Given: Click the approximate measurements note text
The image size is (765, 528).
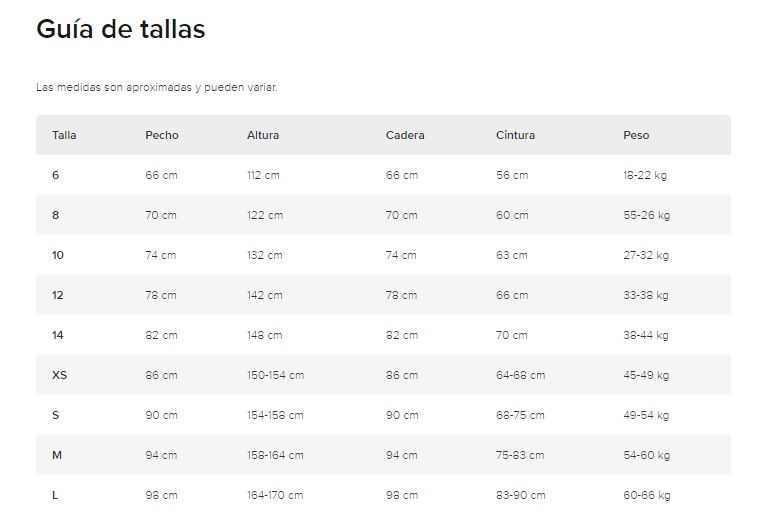Looking at the screenshot, I should (157, 87).
